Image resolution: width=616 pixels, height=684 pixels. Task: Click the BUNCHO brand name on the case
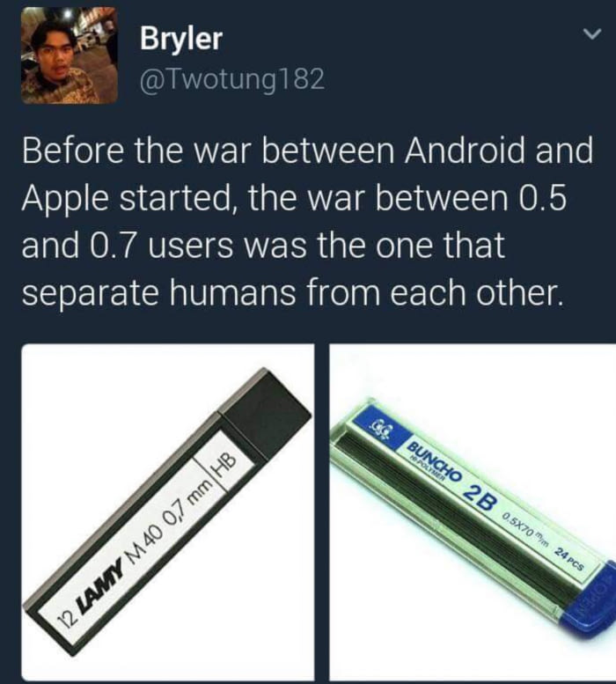[434, 462]
